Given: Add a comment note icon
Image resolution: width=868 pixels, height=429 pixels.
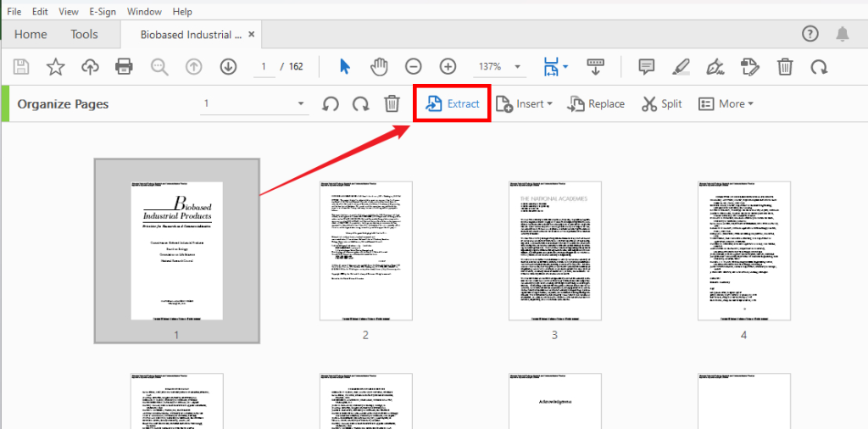Looking at the screenshot, I should (647, 67).
